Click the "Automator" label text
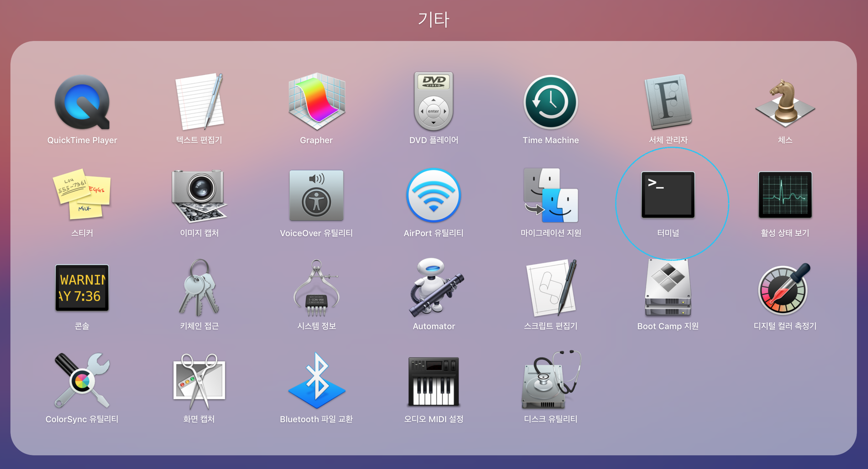868x469 pixels. coord(434,326)
